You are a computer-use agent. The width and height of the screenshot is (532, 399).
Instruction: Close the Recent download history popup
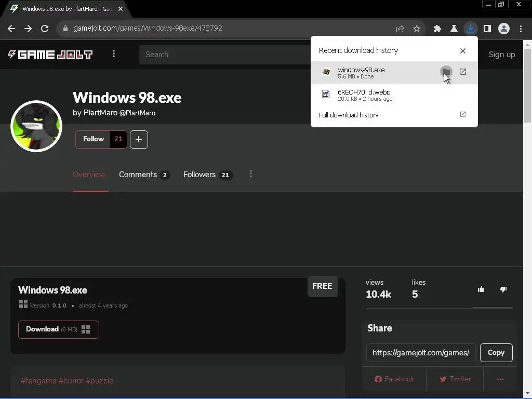(x=463, y=51)
